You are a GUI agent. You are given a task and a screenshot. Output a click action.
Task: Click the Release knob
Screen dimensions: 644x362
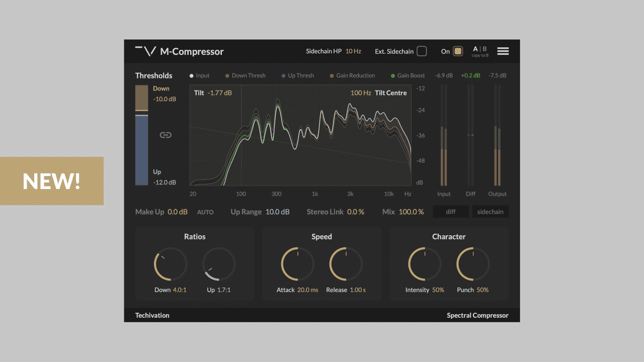point(346,263)
